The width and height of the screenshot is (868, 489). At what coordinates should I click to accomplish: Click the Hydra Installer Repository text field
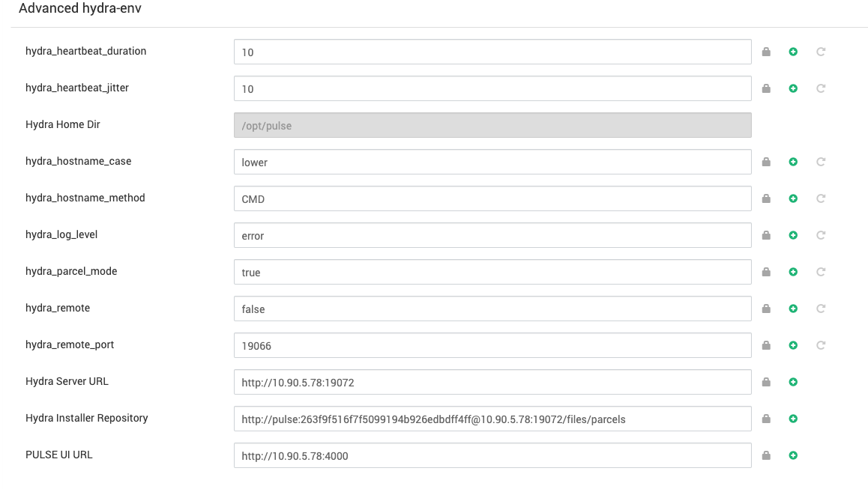[492, 419]
